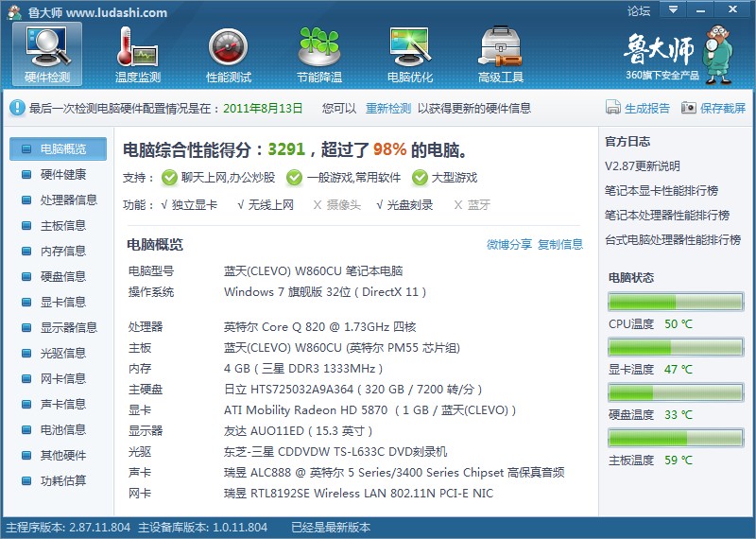Click 蓝天(CLEVO) W860CU 笔记本电脑 model value
The height and width of the screenshot is (539, 756).
coord(314,271)
